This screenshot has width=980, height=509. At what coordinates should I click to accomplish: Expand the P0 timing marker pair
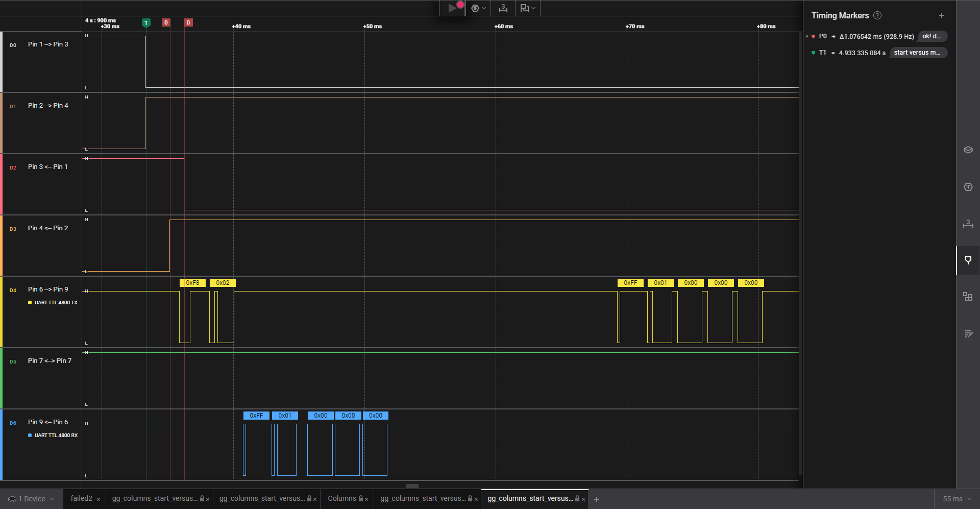[807, 37]
